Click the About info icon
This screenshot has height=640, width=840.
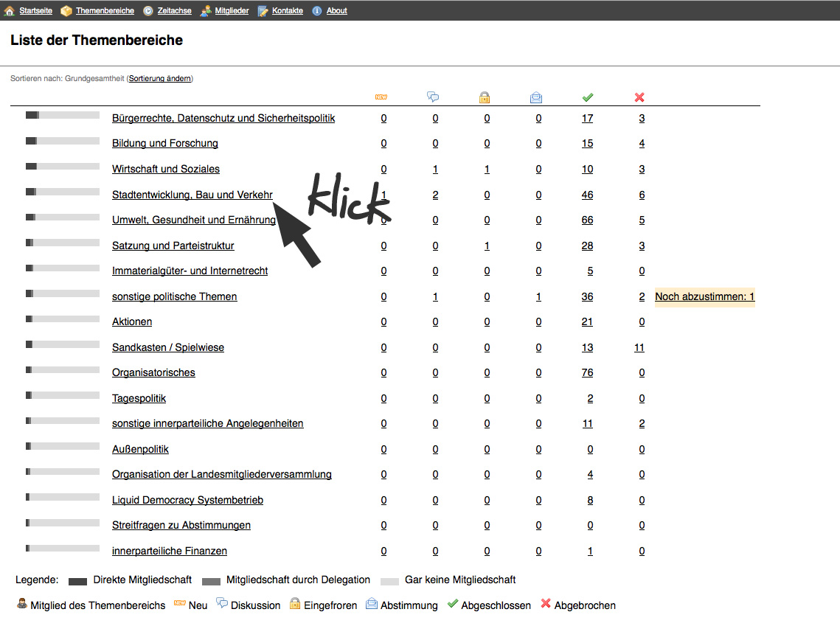317,11
